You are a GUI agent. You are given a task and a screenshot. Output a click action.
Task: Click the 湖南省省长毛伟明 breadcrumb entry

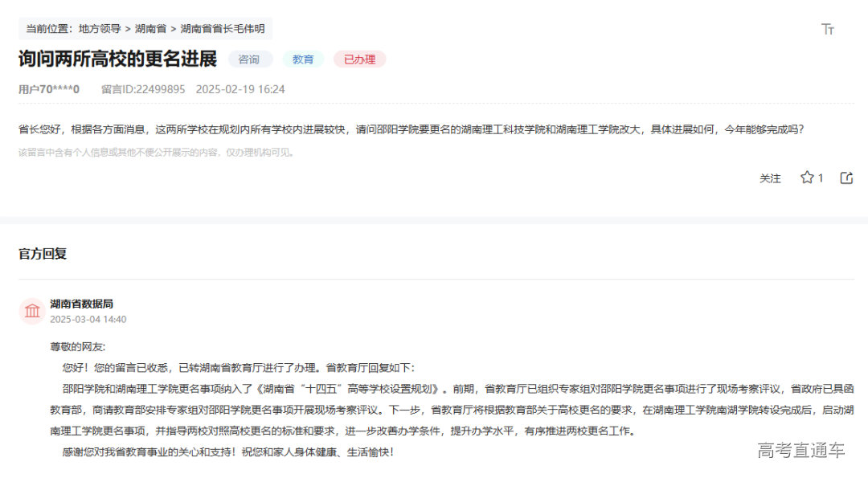tap(222, 27)
